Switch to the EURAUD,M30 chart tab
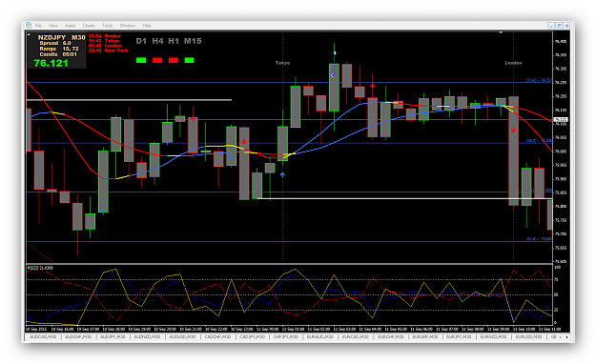 (x=320, y=336)
